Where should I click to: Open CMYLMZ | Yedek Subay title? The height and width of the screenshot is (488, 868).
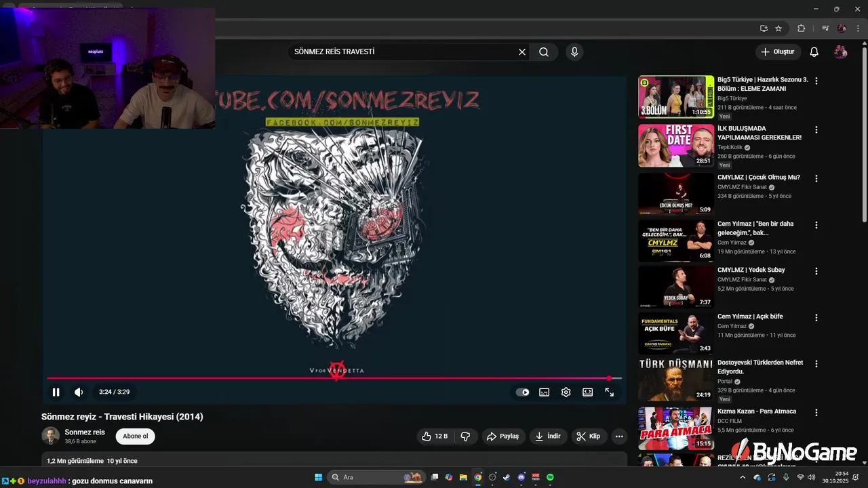pyautogui.click(x=751, y=270)
